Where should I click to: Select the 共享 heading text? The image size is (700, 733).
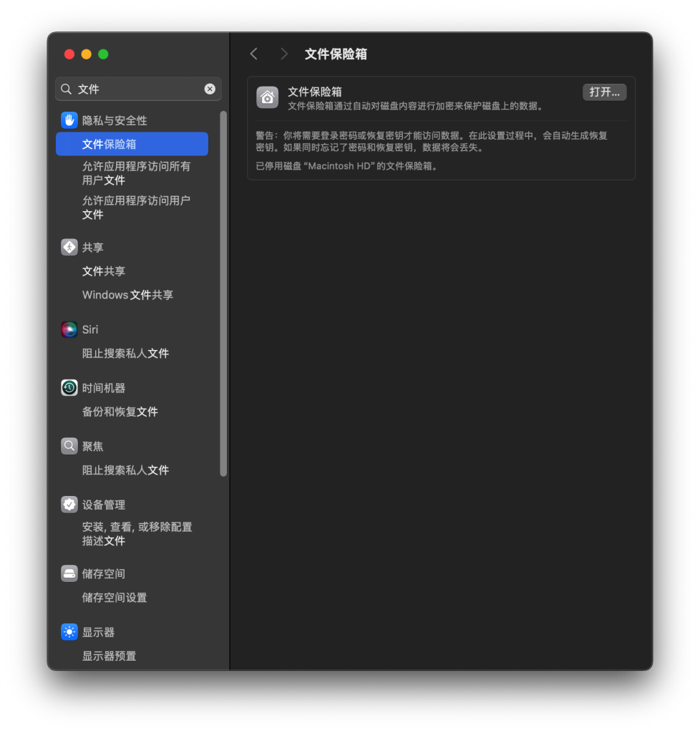(92, 247)
